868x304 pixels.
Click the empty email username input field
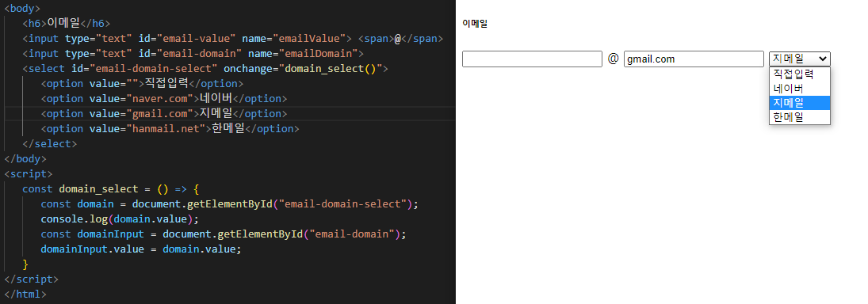(532, 59)
